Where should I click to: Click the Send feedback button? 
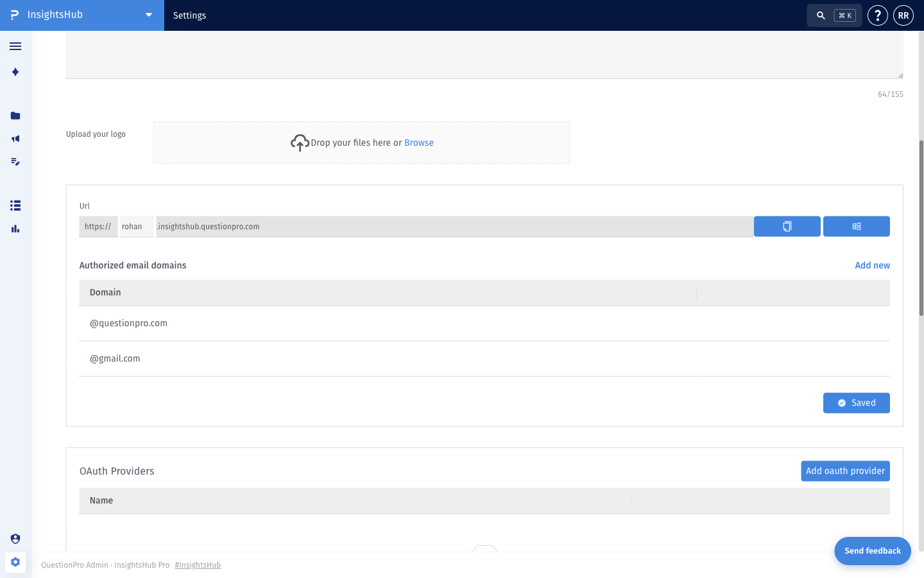coord(872,551)
